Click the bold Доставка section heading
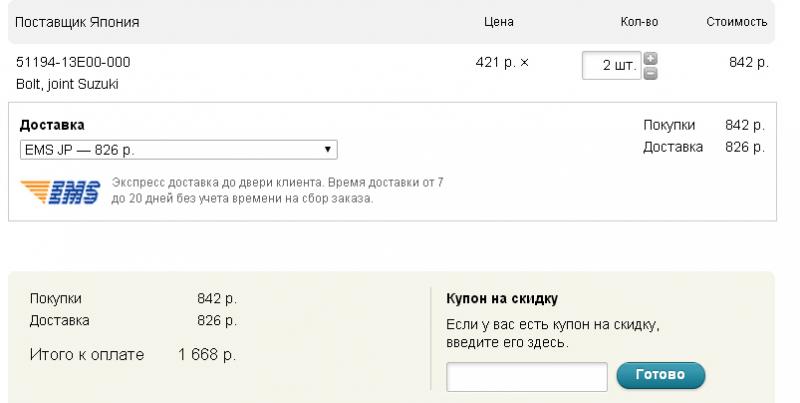 52,125
